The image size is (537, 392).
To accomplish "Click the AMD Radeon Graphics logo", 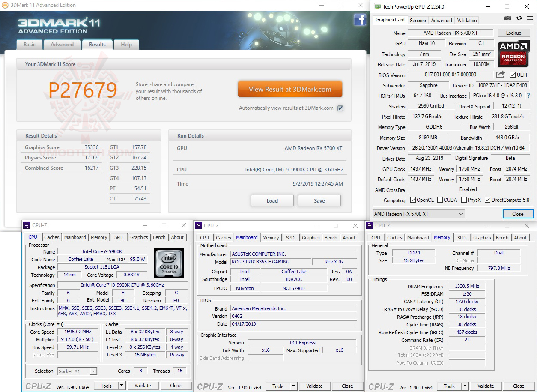I will [x=513, y=54].
